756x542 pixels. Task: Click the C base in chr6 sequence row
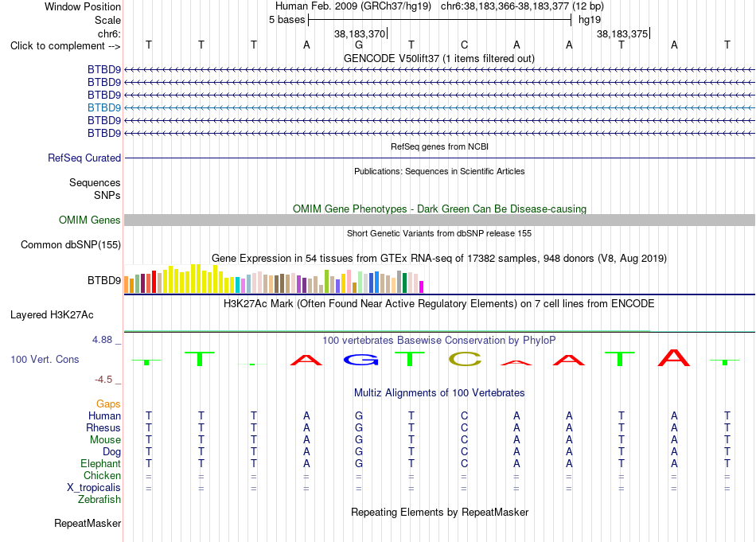pos(464,45)
